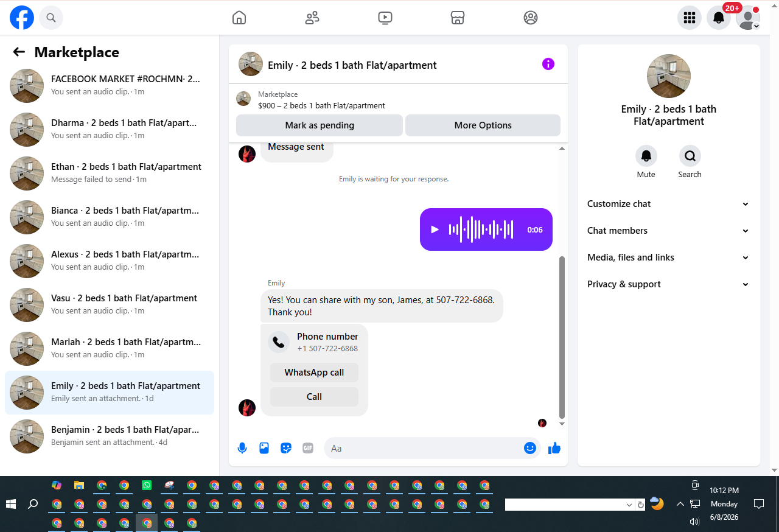The image size is (779, 532).
Task: Click the chat scrollbar down arrow
Action: (x=562, y=424)
